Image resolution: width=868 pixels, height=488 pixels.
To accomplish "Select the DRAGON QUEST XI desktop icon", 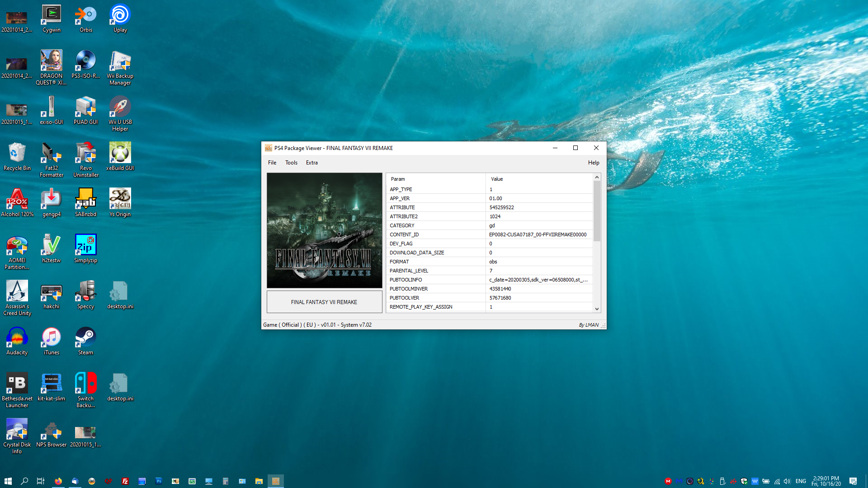I will 52,68.
